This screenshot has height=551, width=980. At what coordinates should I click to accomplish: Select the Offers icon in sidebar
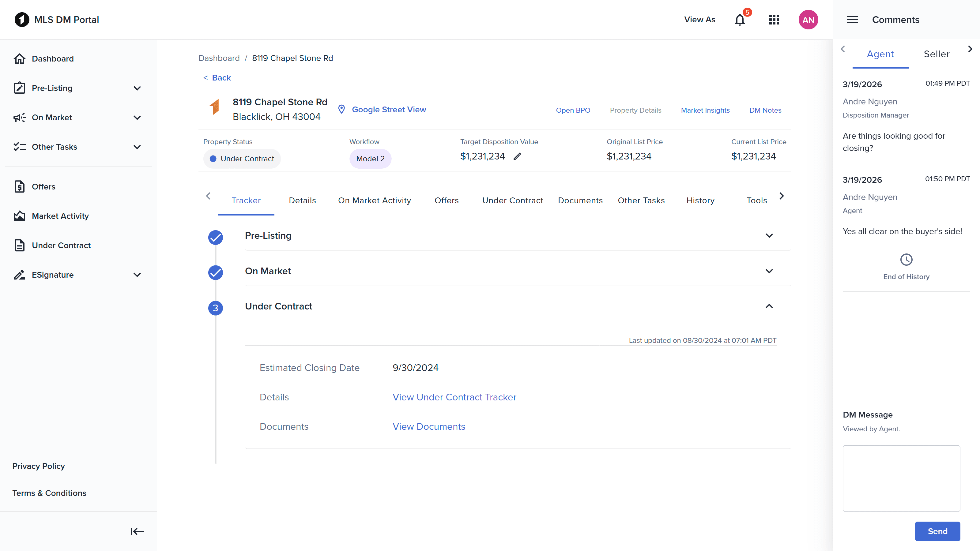[20, 187]
